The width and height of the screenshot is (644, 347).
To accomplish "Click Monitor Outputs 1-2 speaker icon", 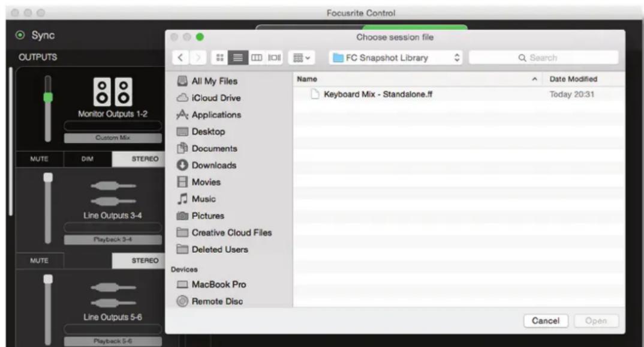I will coord(113,92).
